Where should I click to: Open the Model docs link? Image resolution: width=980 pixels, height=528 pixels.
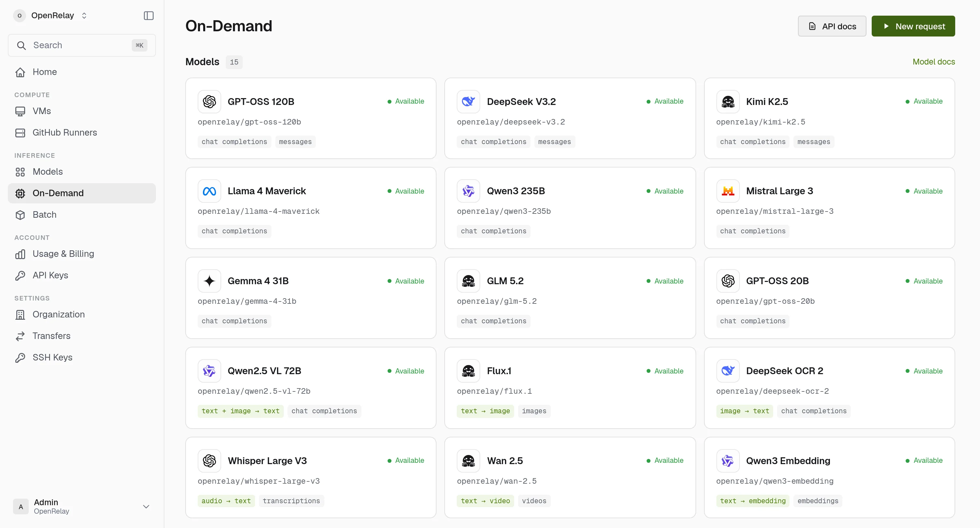[x=934, y=62]
